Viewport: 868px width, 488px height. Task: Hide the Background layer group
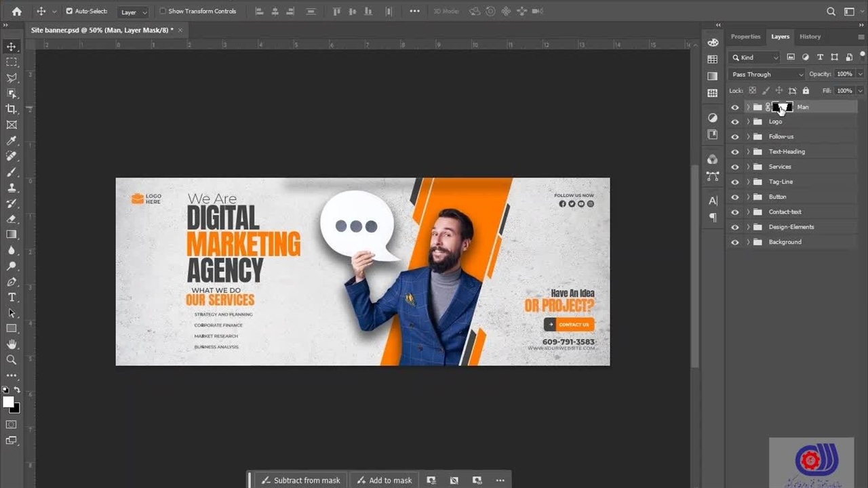734,242
